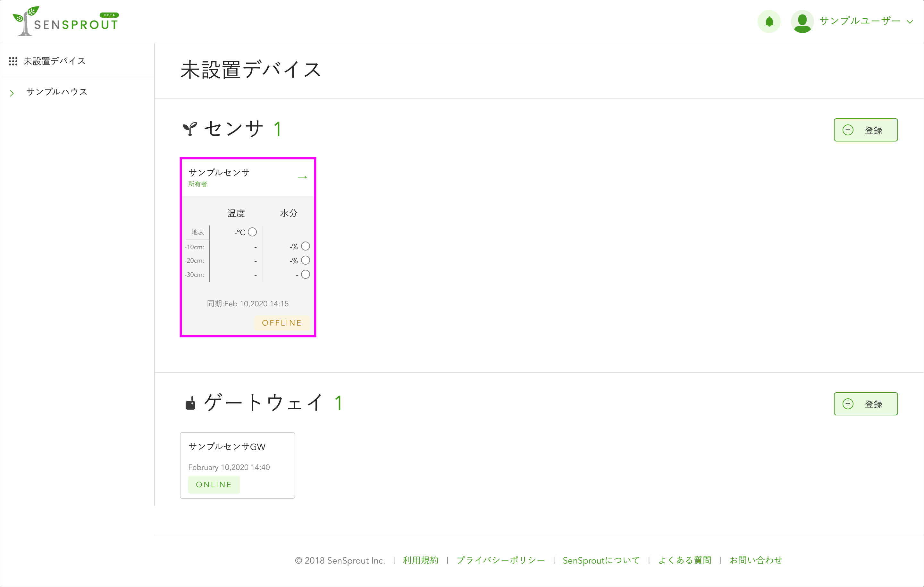
Task: Expand the サンプルハウス tree chevron
Action: tap(12, 93)
